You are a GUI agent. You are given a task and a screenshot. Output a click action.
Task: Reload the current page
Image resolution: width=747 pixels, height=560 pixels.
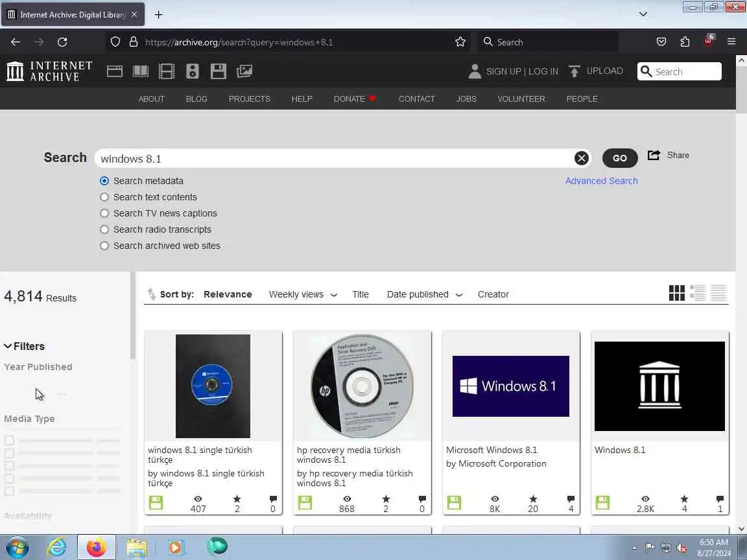(x=62, y=42)
